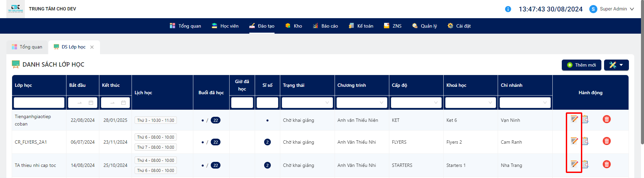Click the Lớp học filter text field
Image resolution: width=644 pixels, height=178 pixels.
tap(39, 103)
